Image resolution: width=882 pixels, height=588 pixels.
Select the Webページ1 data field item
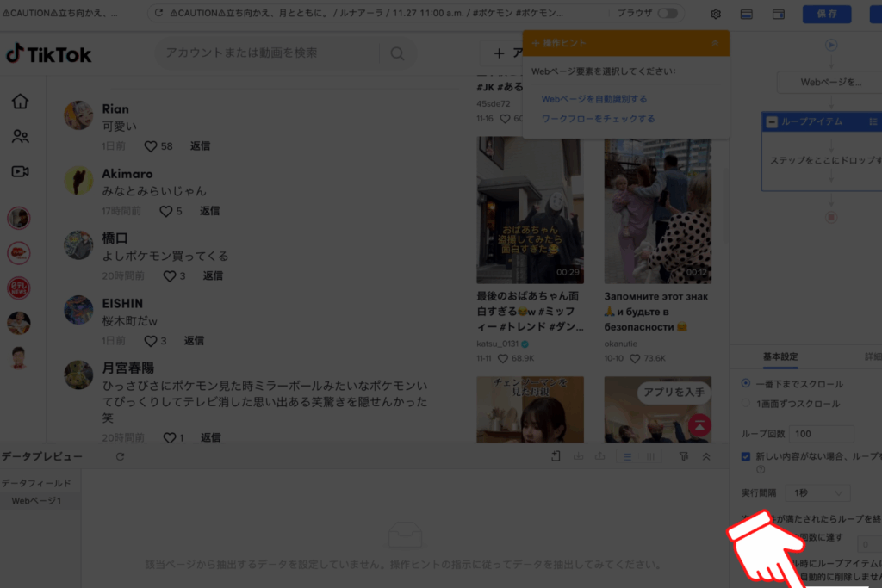click(x=36, y=500)
